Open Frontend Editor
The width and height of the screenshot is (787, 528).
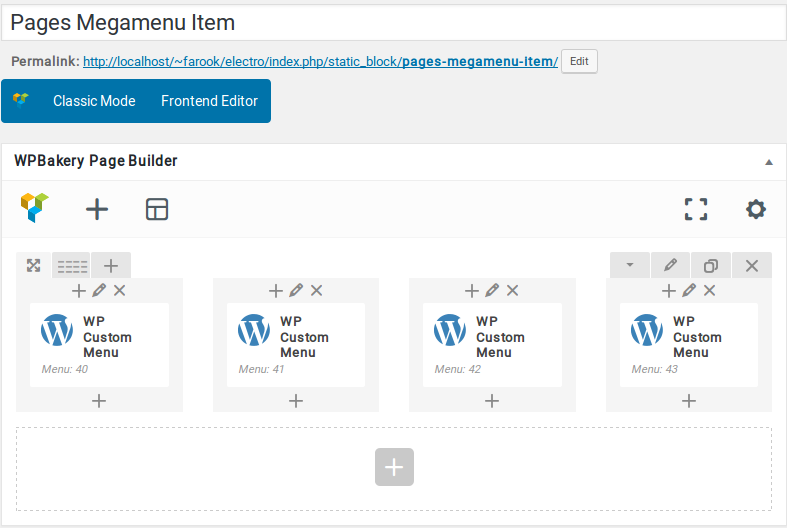coord(209,101)
